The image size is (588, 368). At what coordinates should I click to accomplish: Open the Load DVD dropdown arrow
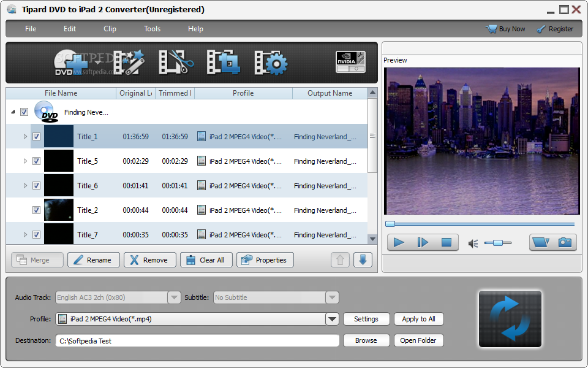(98, 62)
